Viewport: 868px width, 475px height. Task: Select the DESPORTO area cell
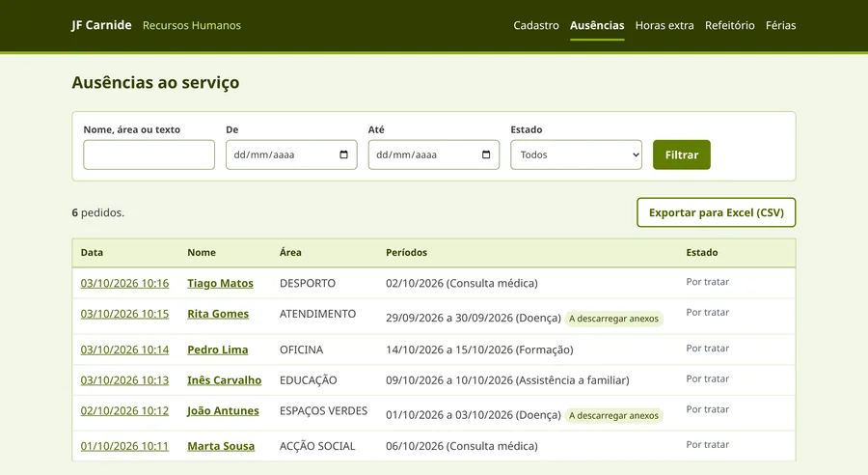pos(308,283)
